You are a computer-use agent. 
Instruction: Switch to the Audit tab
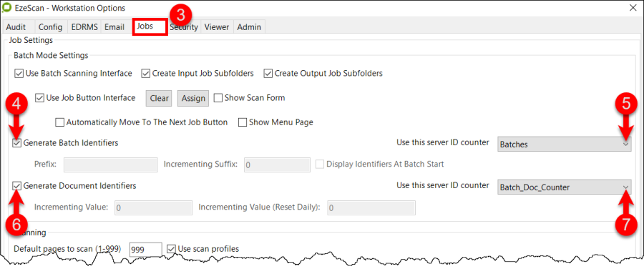point(16,27)
